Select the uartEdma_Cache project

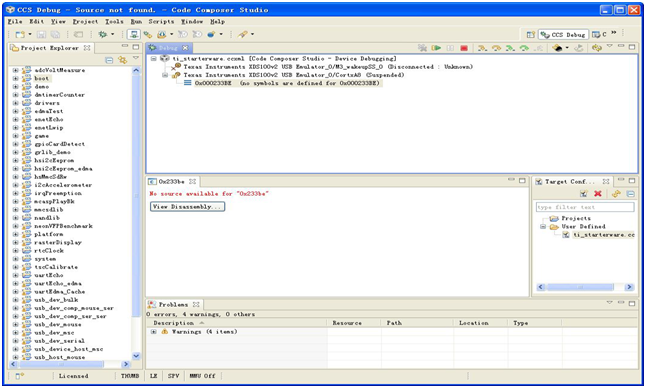point(60,292)
